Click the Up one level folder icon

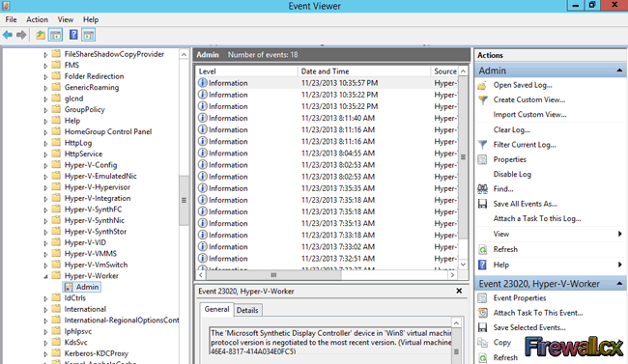[41, 35]
